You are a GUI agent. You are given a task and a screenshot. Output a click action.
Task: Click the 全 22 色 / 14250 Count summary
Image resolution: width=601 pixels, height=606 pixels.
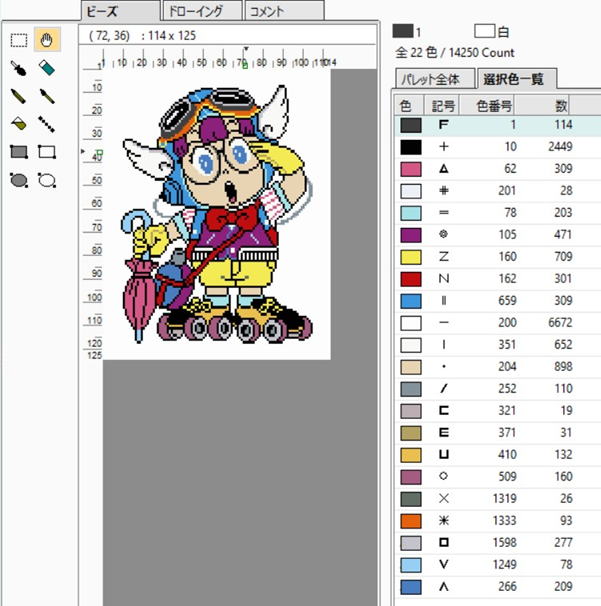click(455, 53)
